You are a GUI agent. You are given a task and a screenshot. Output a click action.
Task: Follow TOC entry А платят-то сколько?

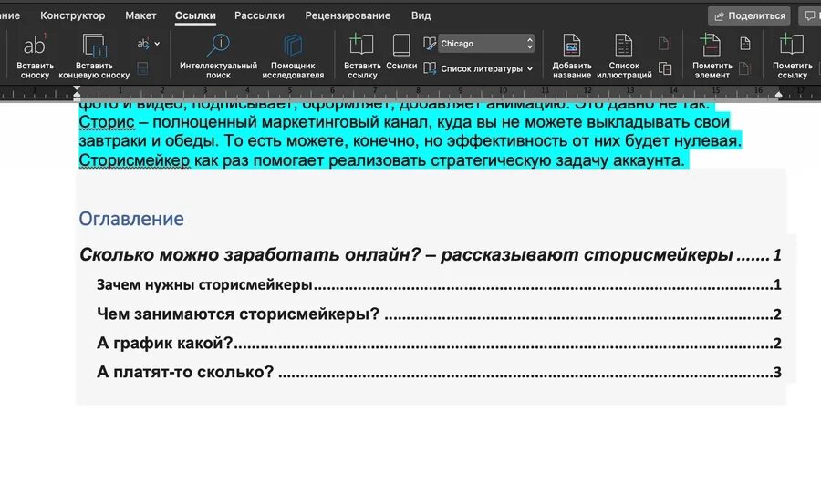tap(439, 372)
